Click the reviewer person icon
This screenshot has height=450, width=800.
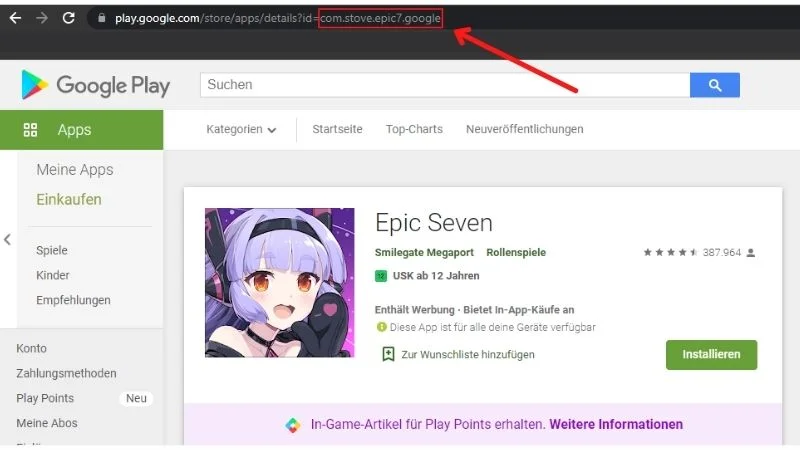[x=751, y=253]
